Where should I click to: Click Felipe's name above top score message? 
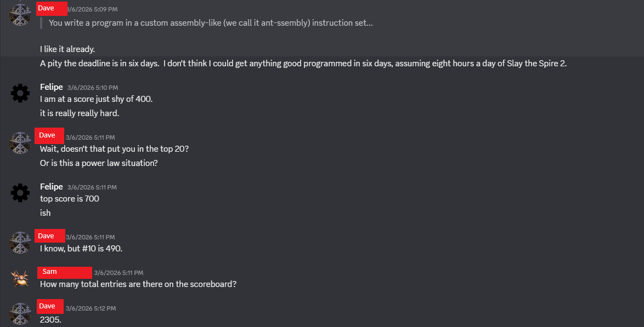click(x=51, y=186)
